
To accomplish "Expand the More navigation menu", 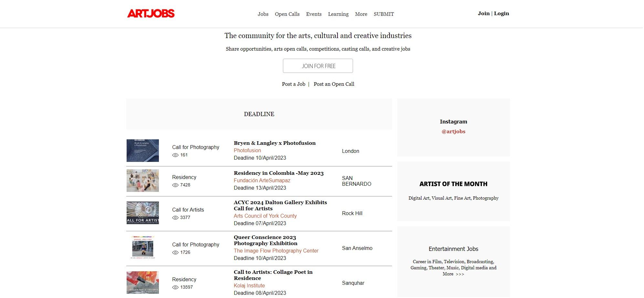I will point(361,14).
